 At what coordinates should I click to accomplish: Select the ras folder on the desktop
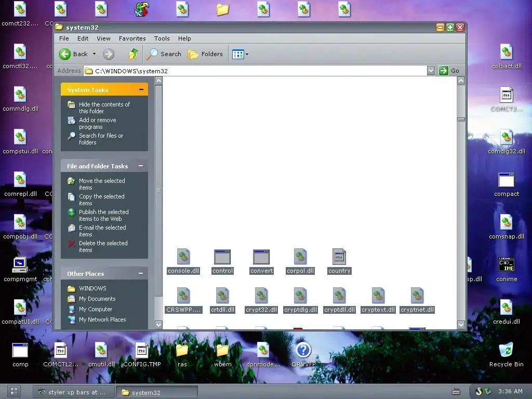[182, 350]
